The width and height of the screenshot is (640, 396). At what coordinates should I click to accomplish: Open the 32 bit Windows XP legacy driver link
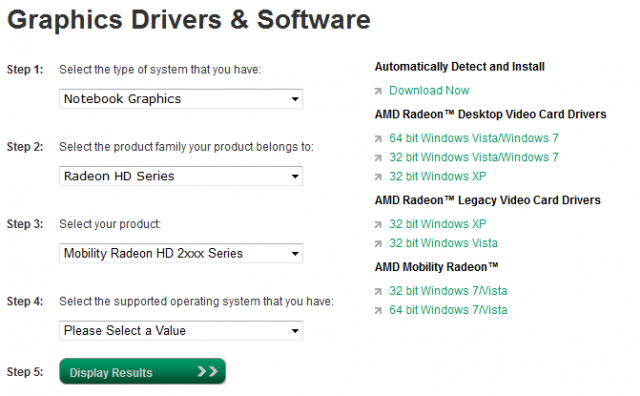point(438,224)
